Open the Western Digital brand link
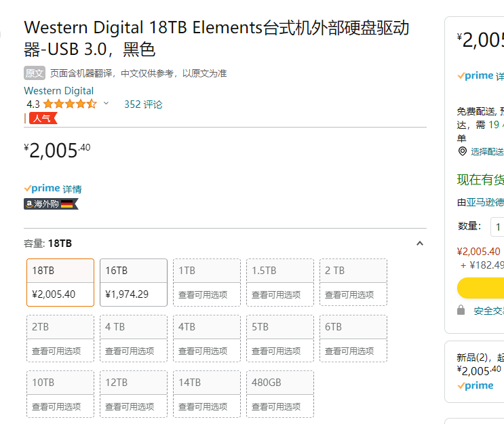This screenshot has height=424, width=504. (59, 91)
